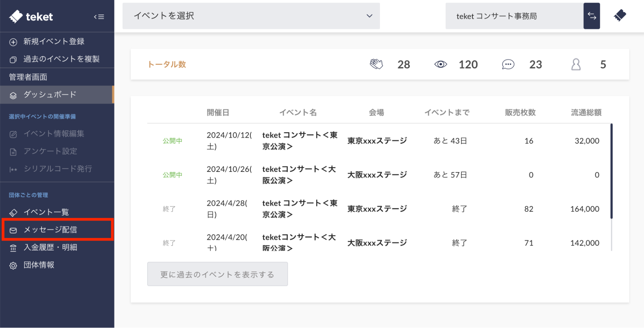Image resolution: width=644 pixels, height=328 pixels.
Task: Click the イベント名 column header
Action: pos(298,112)
